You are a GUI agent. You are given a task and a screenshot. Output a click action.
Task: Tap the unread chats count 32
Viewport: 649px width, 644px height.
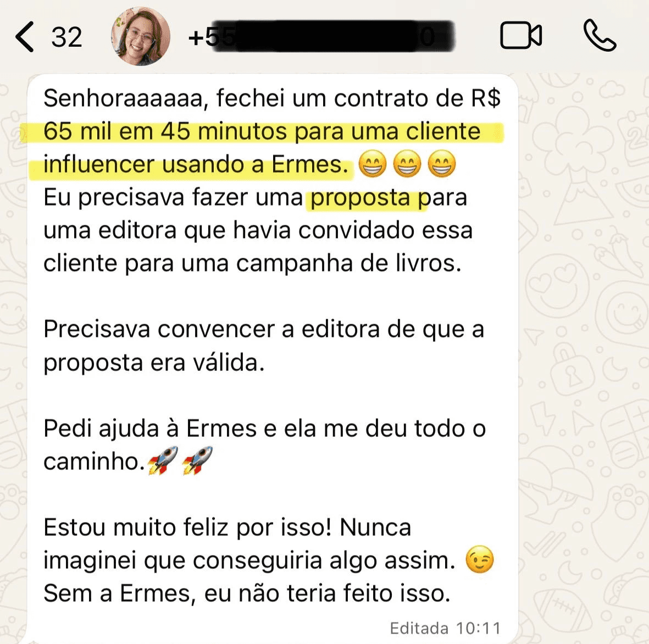click(66, 37)
